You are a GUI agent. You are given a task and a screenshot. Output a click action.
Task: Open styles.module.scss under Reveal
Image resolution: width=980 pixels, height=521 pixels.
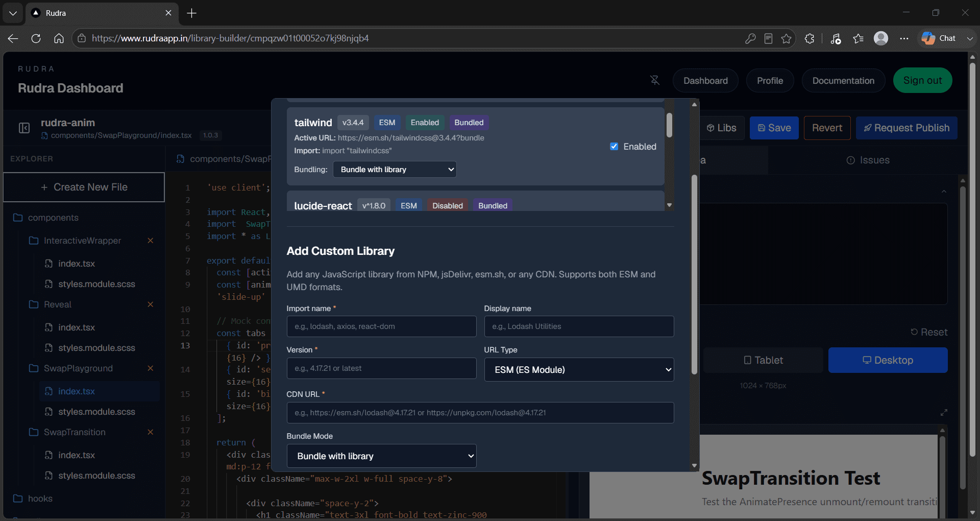[96, 348]
